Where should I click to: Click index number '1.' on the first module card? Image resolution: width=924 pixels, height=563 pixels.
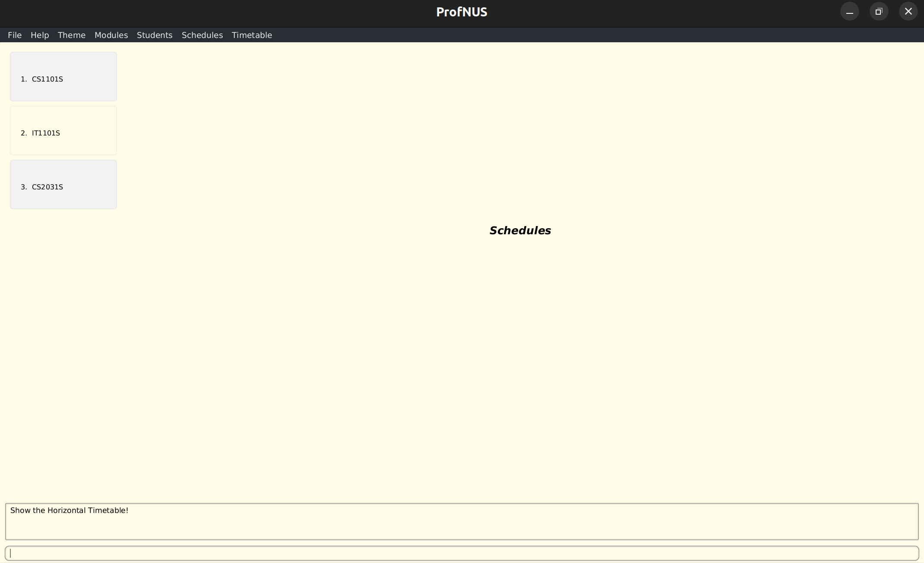coord(24,79)
